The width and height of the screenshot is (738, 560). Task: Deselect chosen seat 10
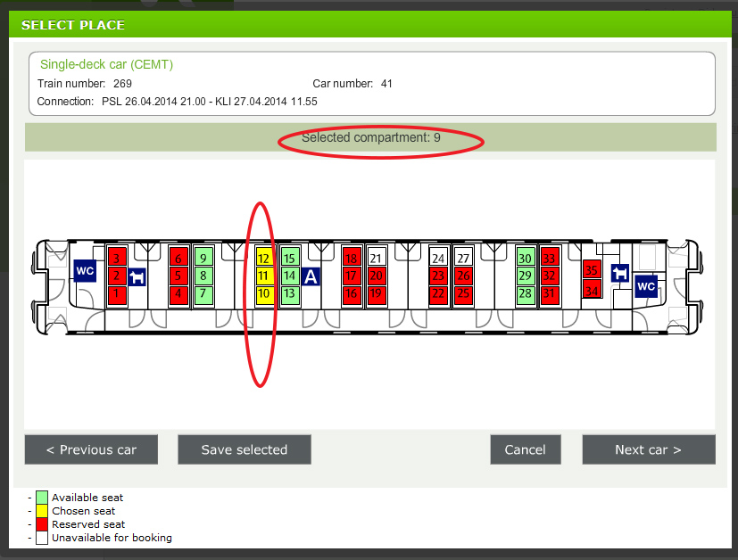(264, 294)
